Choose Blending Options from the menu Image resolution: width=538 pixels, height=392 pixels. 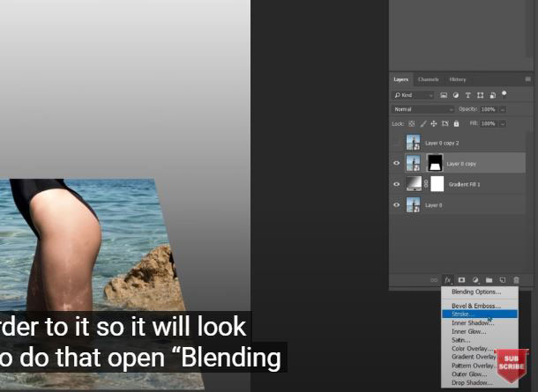coord(479,292)
